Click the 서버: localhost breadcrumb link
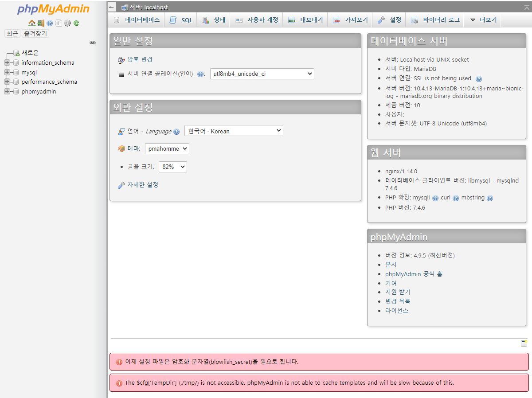 pyautogui.click(x=149, y=7)
